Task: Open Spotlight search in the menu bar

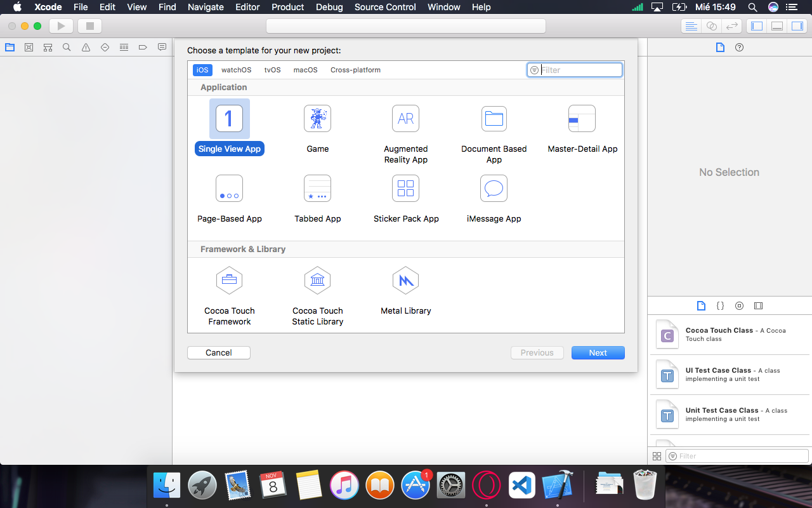Action: (752, 7)
